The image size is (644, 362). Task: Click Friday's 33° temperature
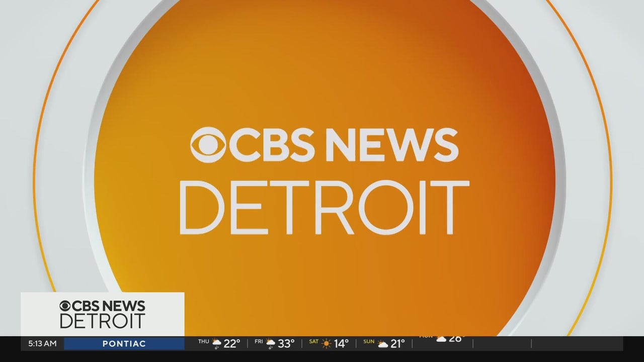click(x=286, y=344)
